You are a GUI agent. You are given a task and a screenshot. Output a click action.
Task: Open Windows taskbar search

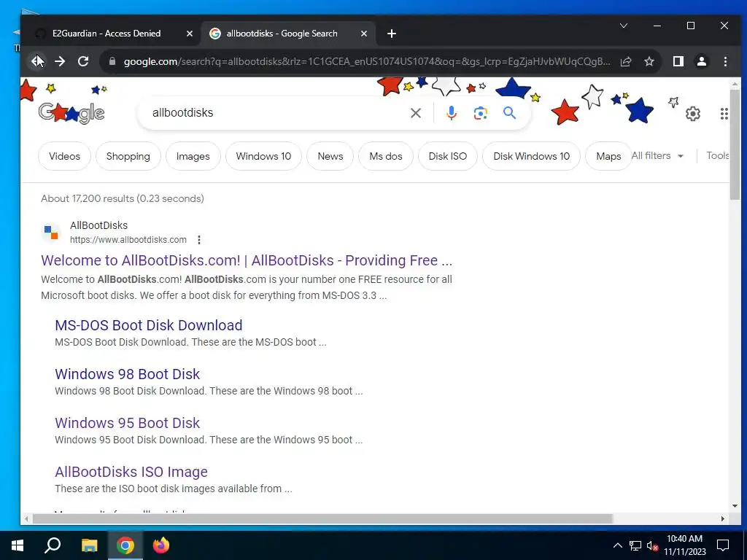tap(53, 545)
